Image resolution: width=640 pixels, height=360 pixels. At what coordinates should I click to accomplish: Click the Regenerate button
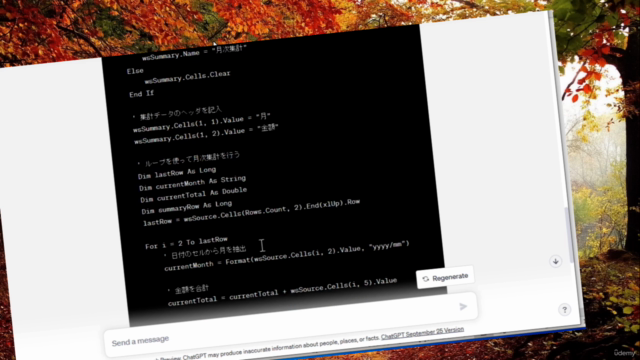[445, 278]
